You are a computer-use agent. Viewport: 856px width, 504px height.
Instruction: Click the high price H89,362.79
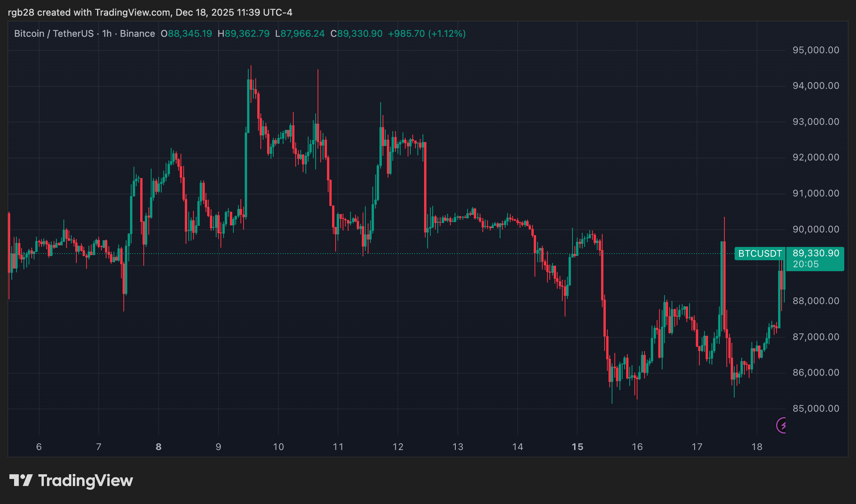(244, 33)
